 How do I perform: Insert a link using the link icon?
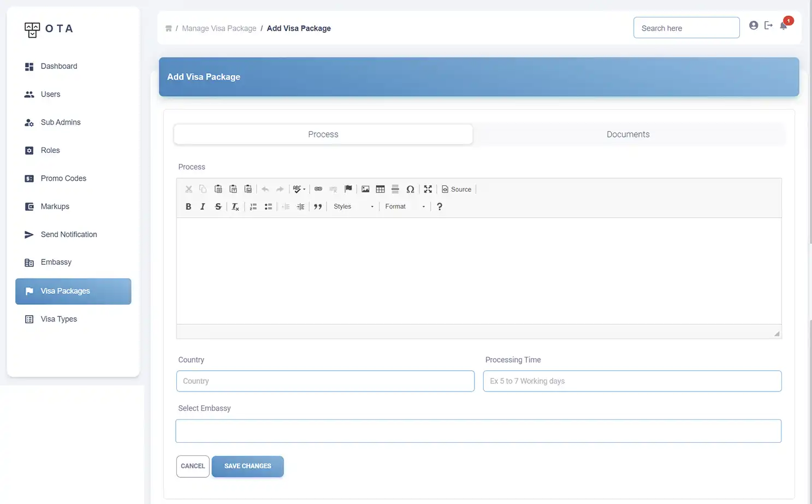(x=318, y=189)
